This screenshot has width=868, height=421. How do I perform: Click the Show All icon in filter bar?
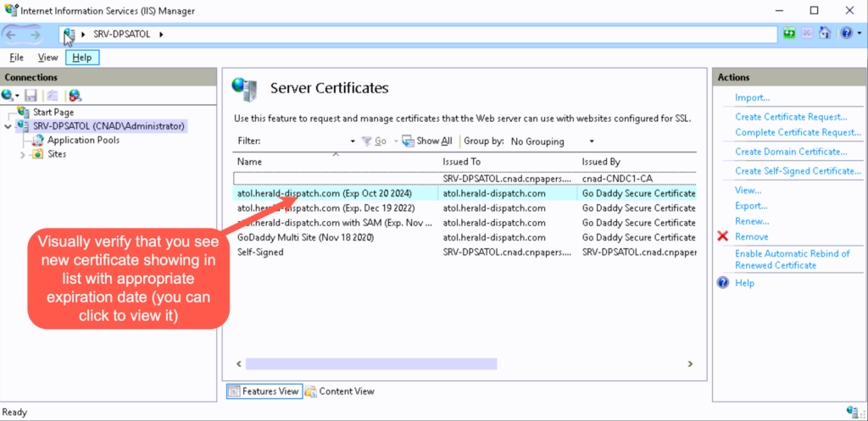coord(408,141)
